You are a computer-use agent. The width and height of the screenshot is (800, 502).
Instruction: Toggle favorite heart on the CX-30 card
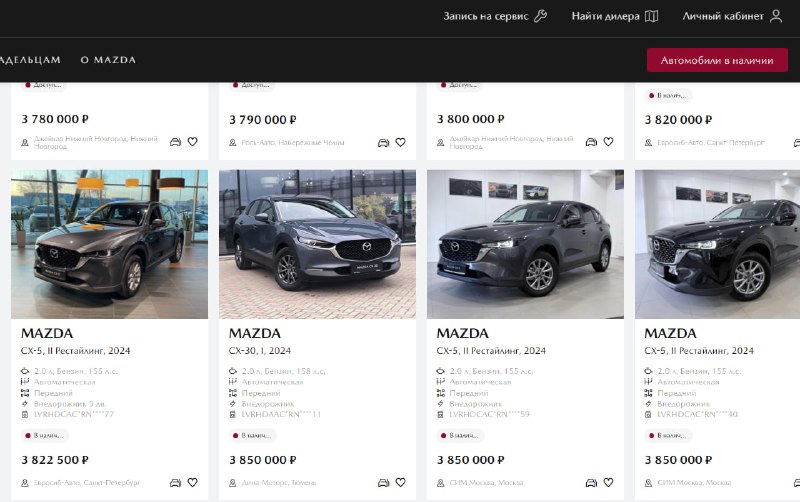pos(401,483)
